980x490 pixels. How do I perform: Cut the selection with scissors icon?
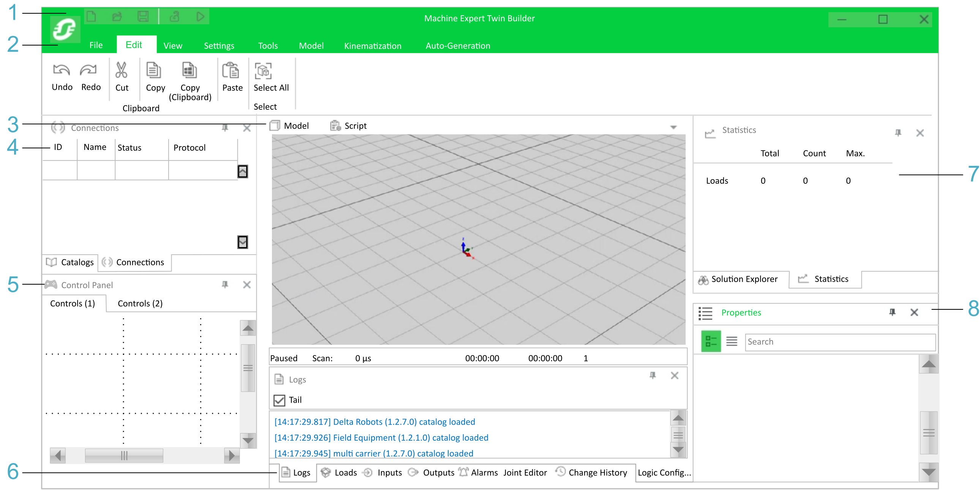122,77
